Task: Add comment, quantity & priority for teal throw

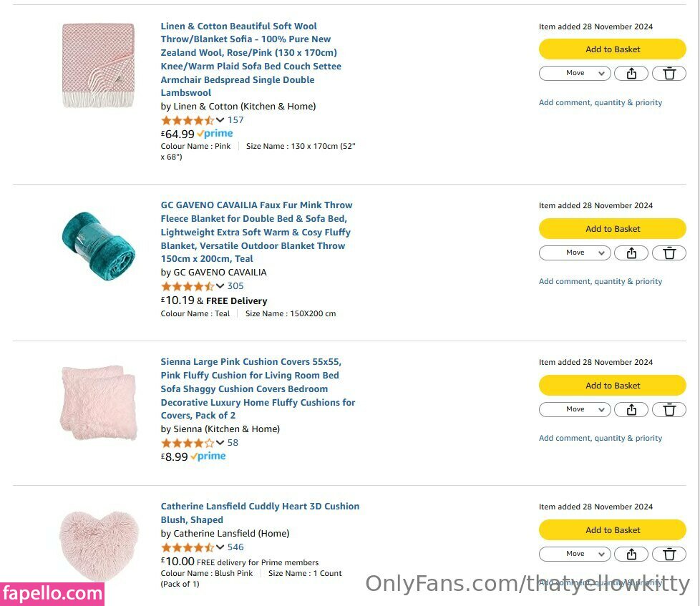Action: [x=600, y=281]
